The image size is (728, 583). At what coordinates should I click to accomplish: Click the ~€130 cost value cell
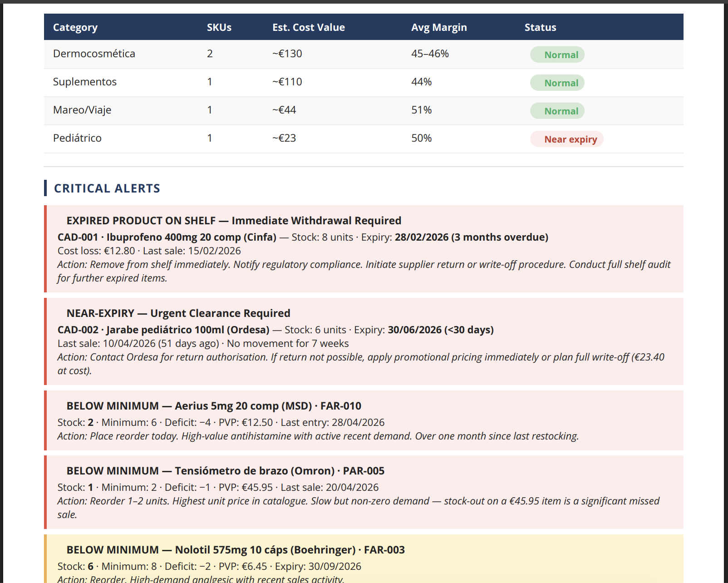(x=287, y=54)
